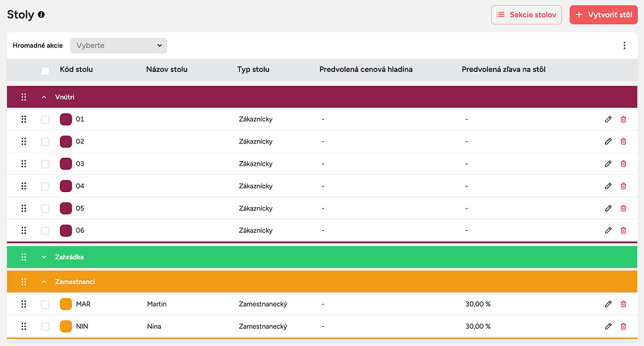
Task: Select the Zamestnanecký type in NIN row
Action: point(263,326)
